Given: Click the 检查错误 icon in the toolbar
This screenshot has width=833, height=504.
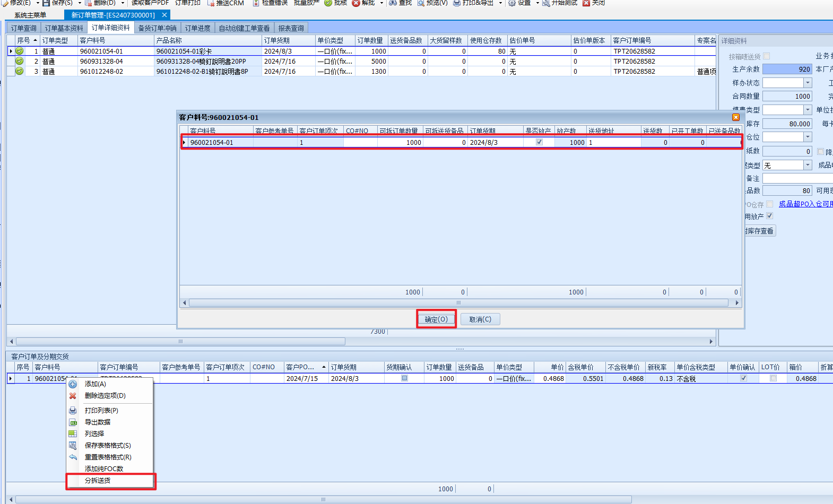Looking at the screenshot, I should [x=256, y=3].
